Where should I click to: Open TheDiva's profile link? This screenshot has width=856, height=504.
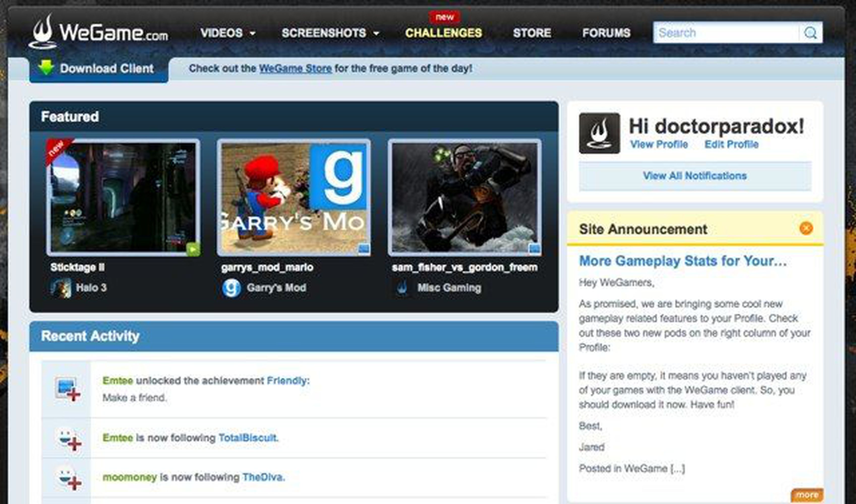(263, 478)
